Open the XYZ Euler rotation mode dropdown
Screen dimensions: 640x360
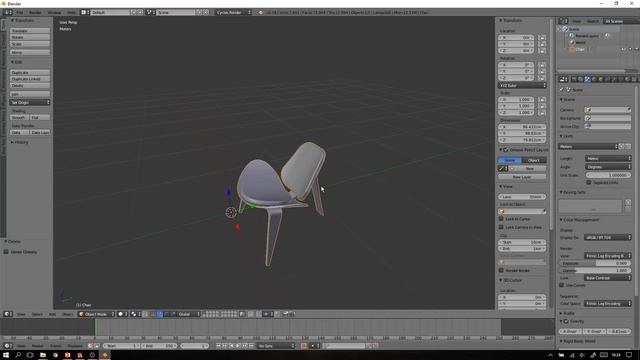click(522, 85)
